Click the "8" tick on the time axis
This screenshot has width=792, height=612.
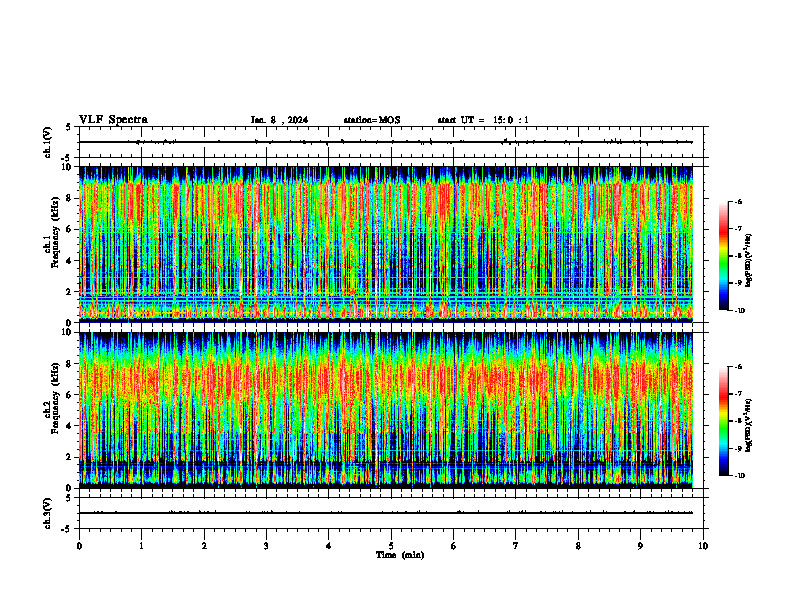point(578,546)
